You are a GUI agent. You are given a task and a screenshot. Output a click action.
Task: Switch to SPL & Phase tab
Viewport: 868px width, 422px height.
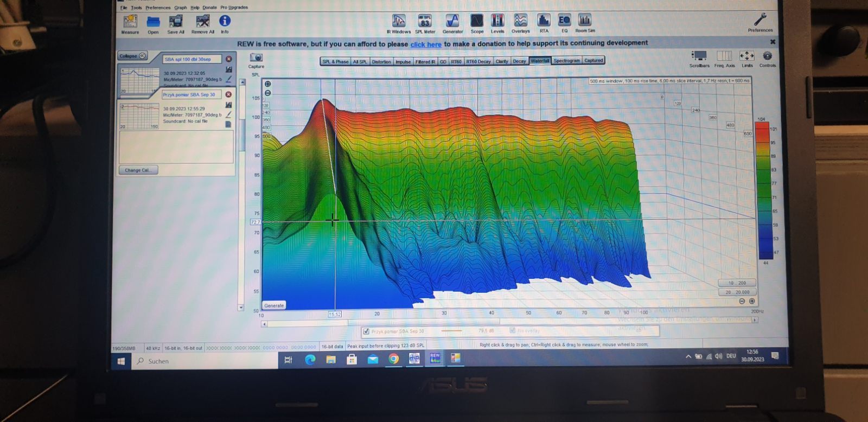[x=335, y=61]
